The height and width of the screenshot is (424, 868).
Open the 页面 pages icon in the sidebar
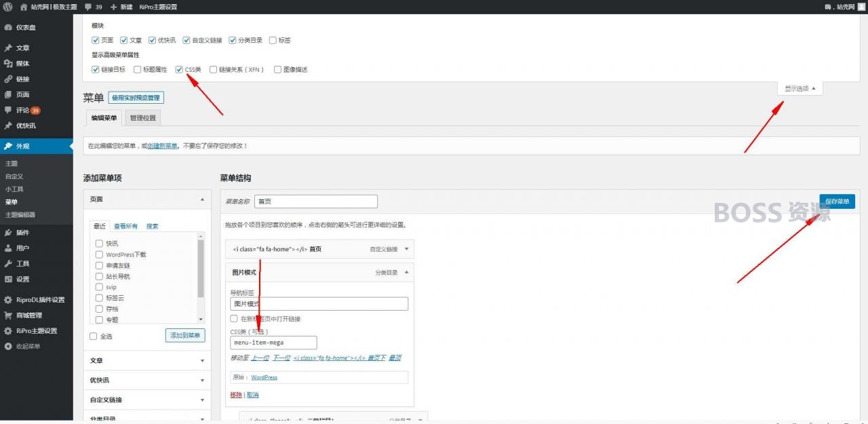(8, 95)
